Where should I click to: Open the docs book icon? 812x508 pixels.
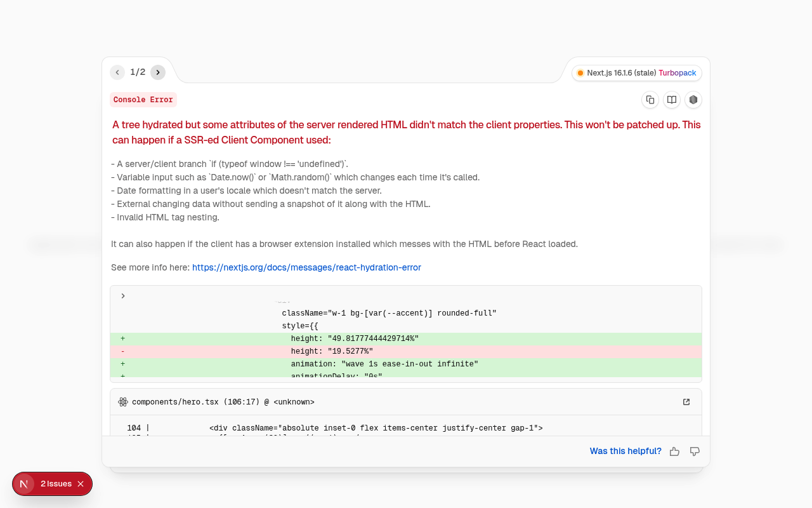671,100
